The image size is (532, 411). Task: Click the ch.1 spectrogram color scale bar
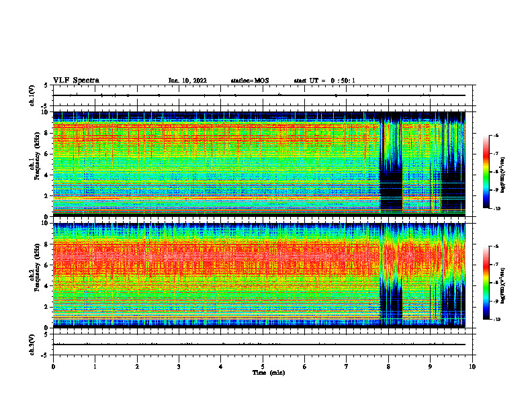pos(486,172)
